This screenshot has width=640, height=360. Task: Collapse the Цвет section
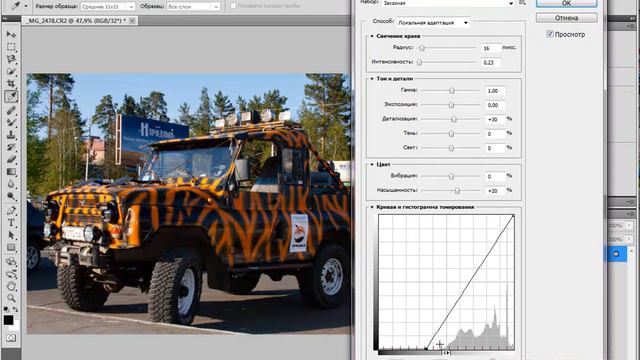tap(372, 164)
